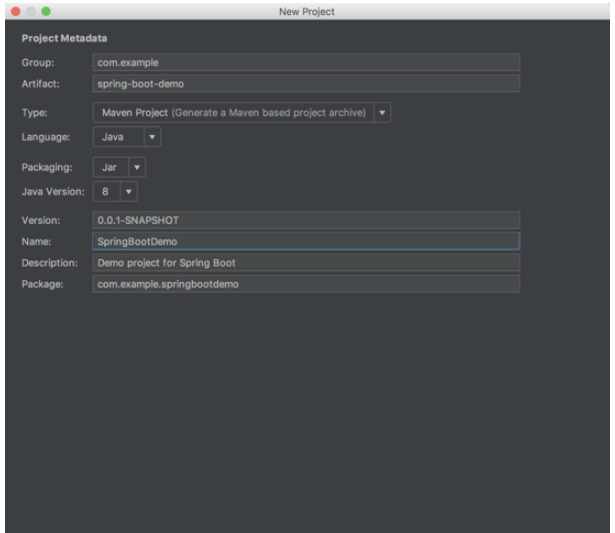Click the Type: label
This screenshot has height=533, width=615.
pyautogui.click(x=35, y=113)
